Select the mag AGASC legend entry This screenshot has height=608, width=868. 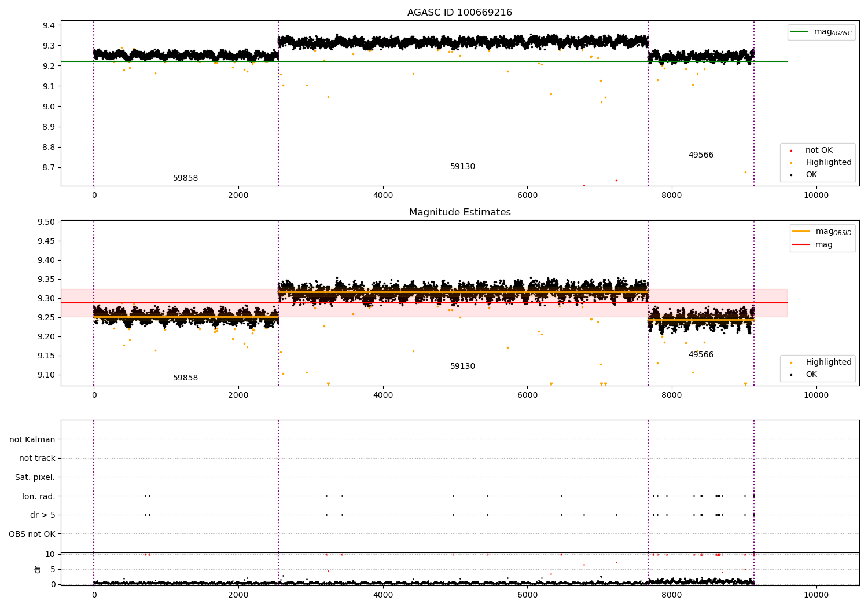[821, 32]
